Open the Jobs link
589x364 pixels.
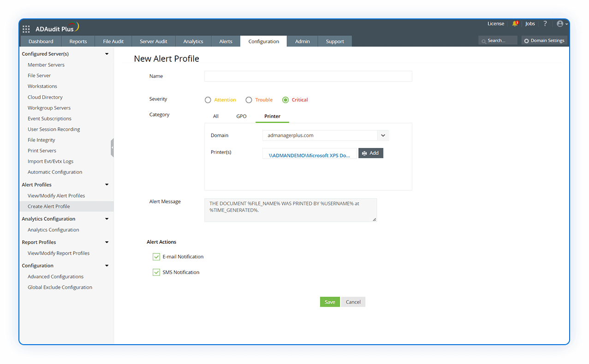click(530, 23)
